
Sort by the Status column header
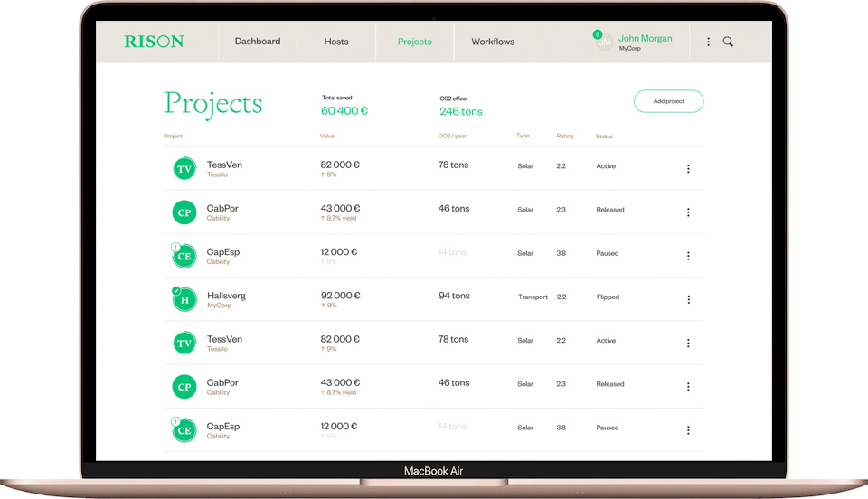(605, 137)
